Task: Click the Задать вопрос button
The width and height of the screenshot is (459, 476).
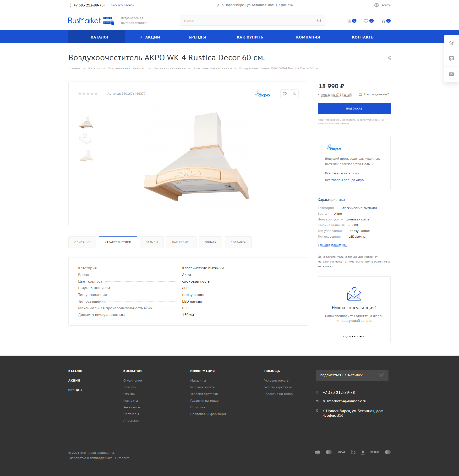Action: 354,336
